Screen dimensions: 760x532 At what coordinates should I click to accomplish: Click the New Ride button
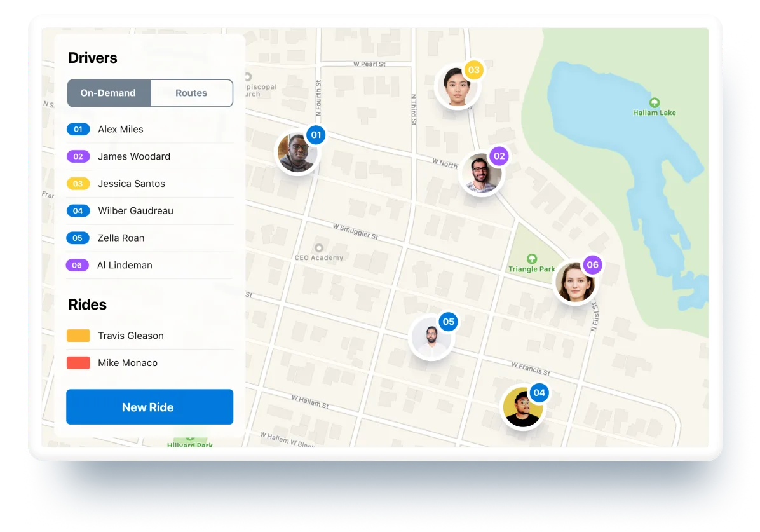tap(150, 407)
